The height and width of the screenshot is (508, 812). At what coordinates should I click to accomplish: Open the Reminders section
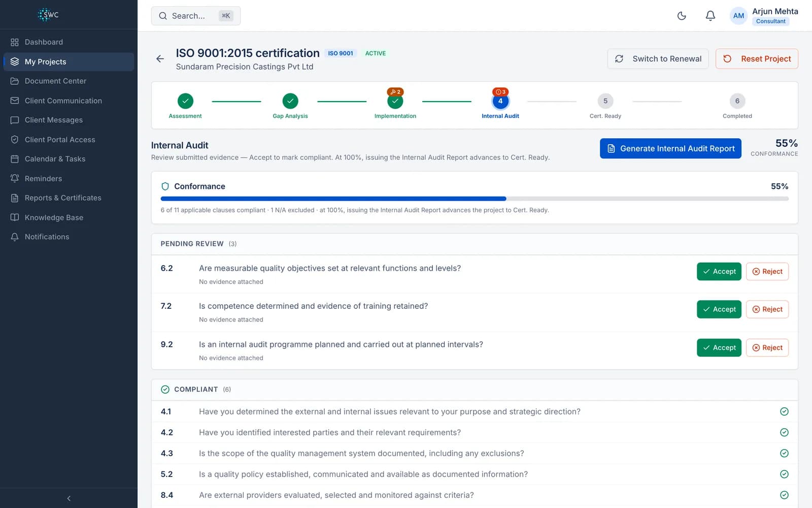pos(69,178)
